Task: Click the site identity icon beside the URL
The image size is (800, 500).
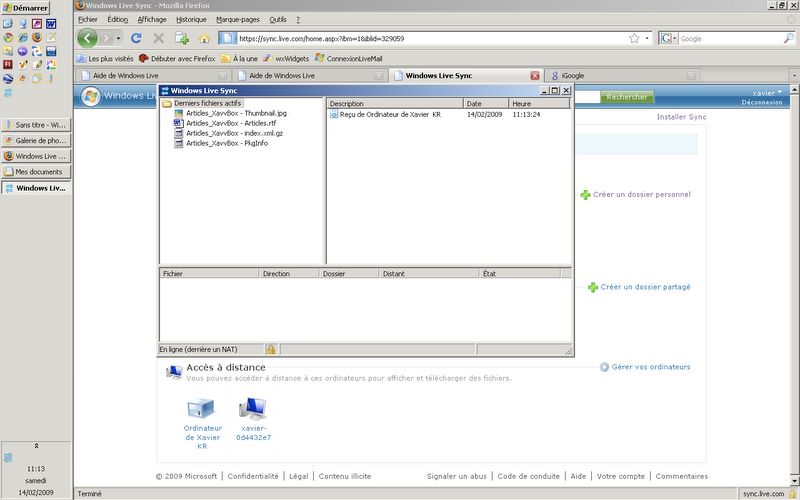Action: (228, 38)
